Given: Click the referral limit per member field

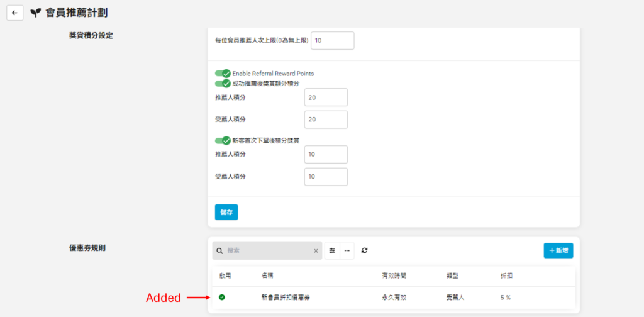Looking at the screenshot, I should [x=332, y=40].
